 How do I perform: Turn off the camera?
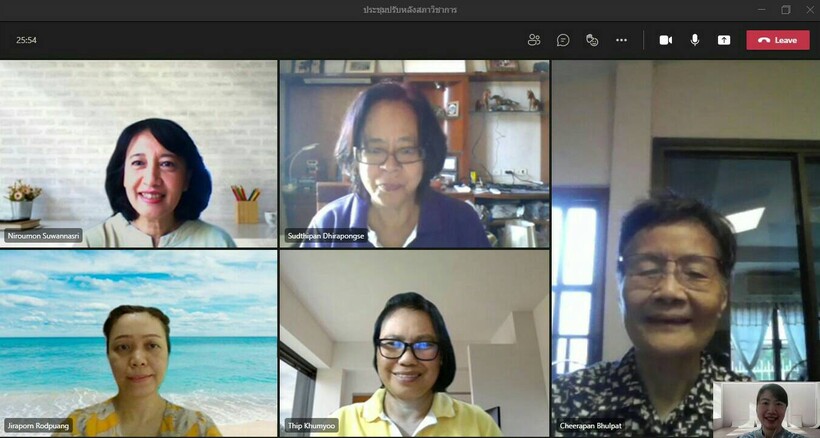click(666, 40)
